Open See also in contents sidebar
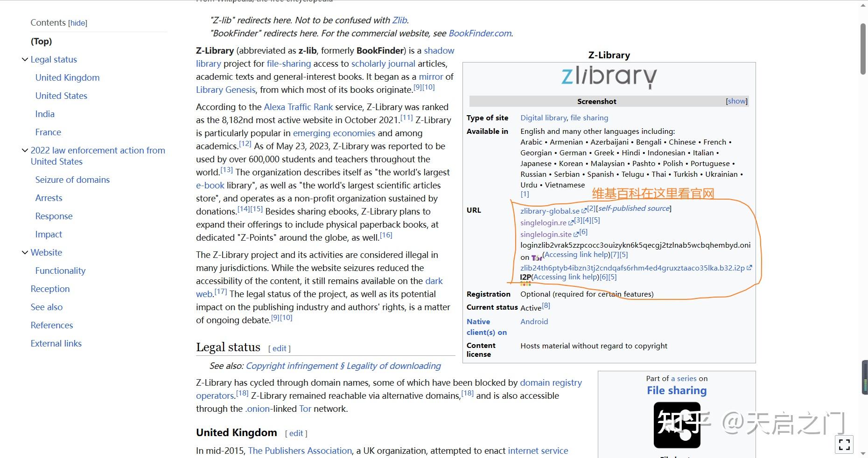The image size is (868, 458). [47, 307]
